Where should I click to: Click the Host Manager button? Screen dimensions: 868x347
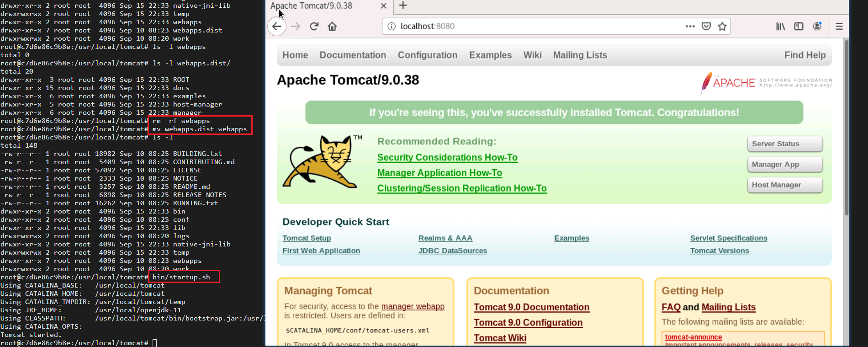785,185
